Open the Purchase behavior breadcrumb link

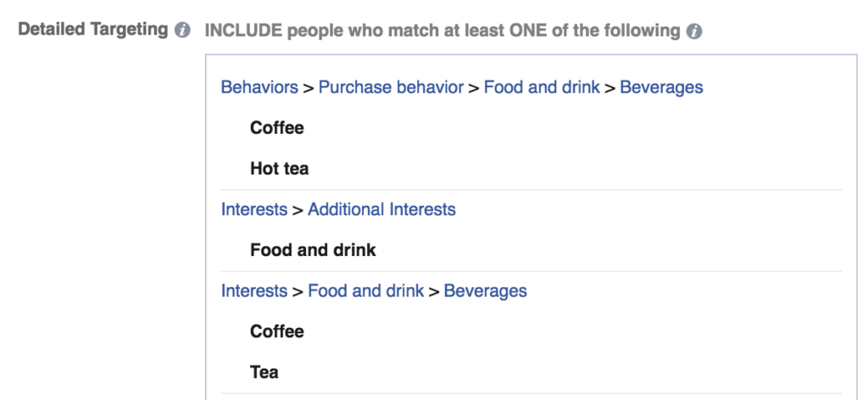pyautogui.click(x=391, y=87)
